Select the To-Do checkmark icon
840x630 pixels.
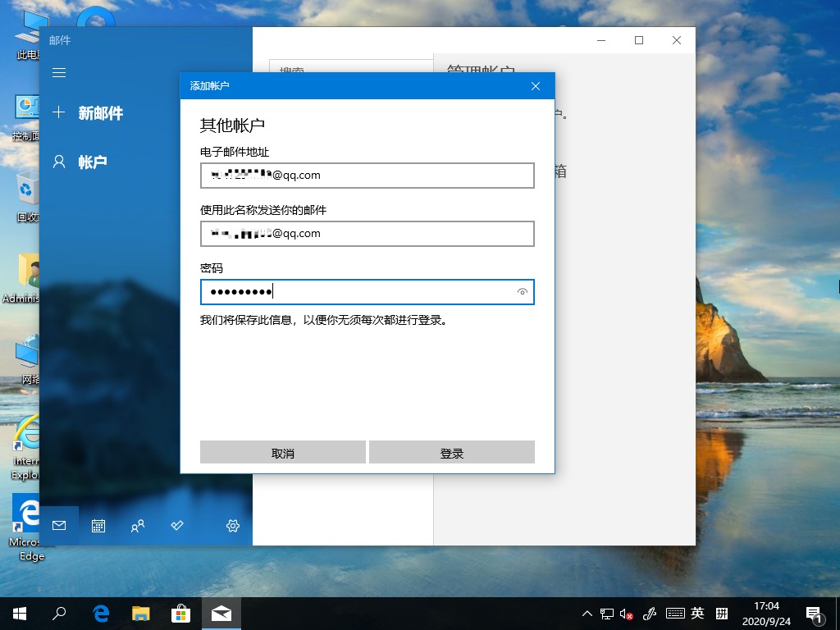click(x=177, y=526)
